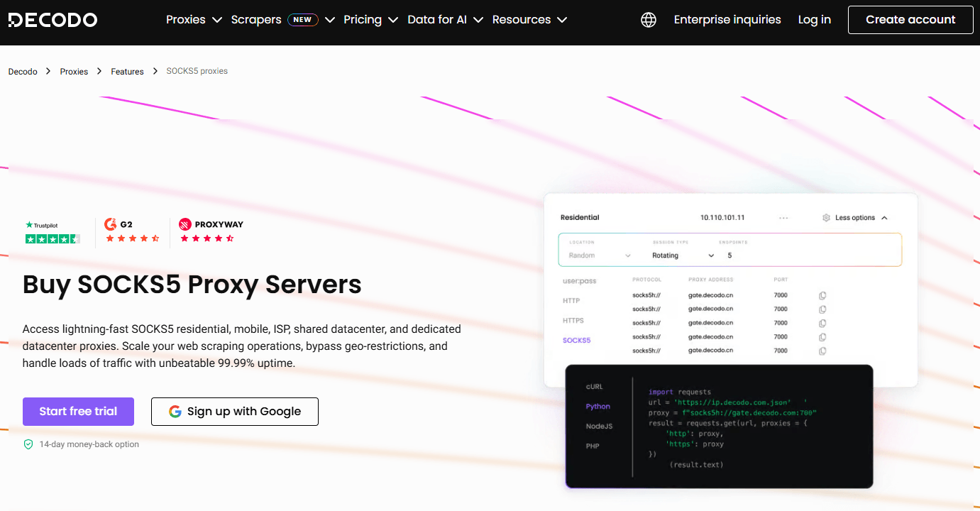The image size is (980, 511).
Task: Click the import requests code line
Action: 679,392
